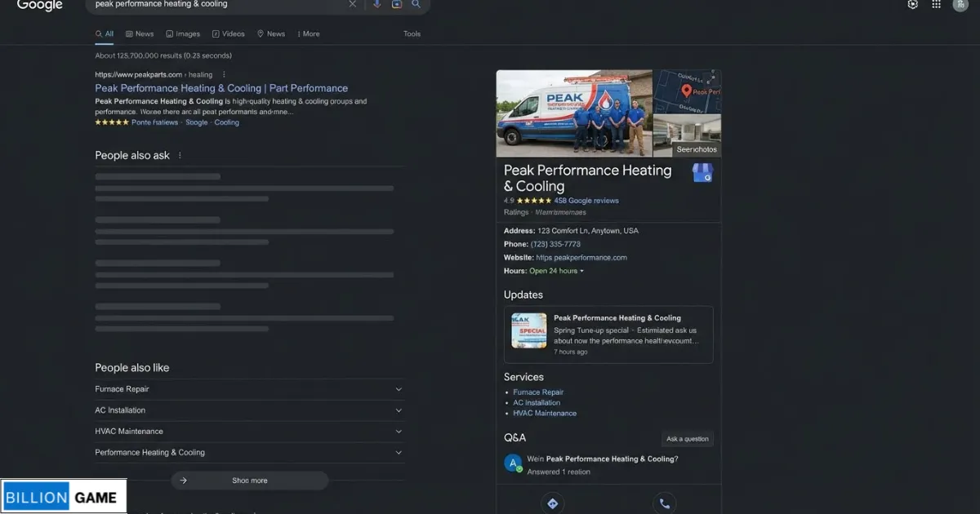Switch to the Videos tab

pyautogui.click(x=229, y=34)
